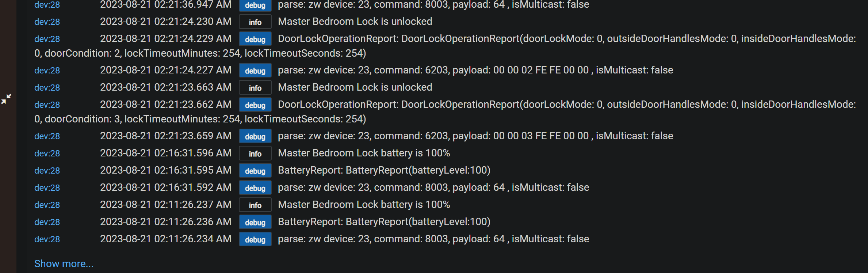868x273 pixels.
Task: Click info badge on 02:16:31.596 AM battery log
Action: pos(255,153)
